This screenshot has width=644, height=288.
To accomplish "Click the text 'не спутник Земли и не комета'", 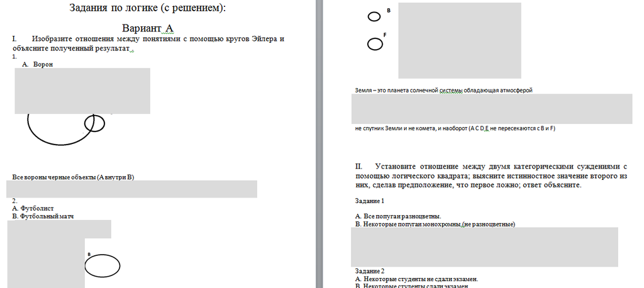I will click(455, 128).
